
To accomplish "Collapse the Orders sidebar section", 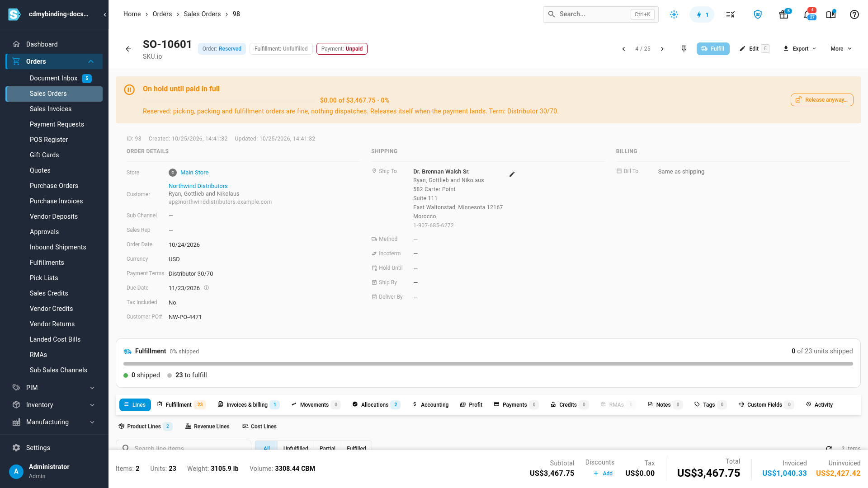I will click(91, 61).
